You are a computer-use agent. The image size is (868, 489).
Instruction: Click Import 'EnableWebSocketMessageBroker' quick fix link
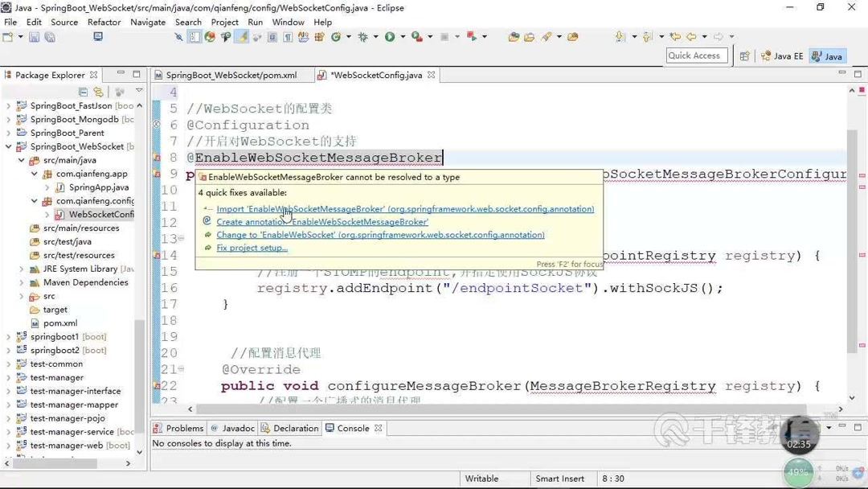(x=405, y=208)
